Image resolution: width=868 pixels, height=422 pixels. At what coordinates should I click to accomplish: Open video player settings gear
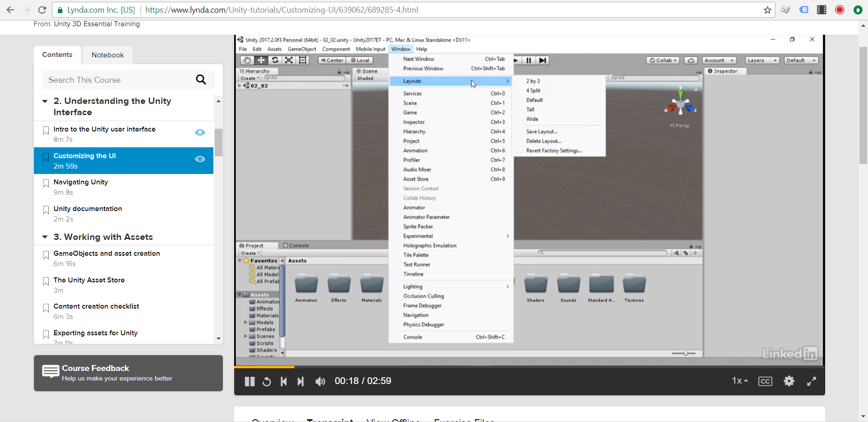(x=789, y=381)
